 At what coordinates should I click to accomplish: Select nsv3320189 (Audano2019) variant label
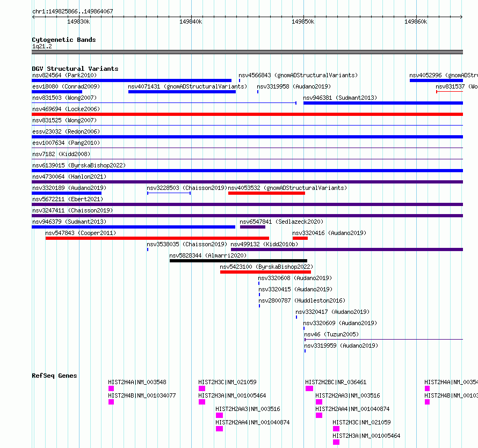[69, 188]
